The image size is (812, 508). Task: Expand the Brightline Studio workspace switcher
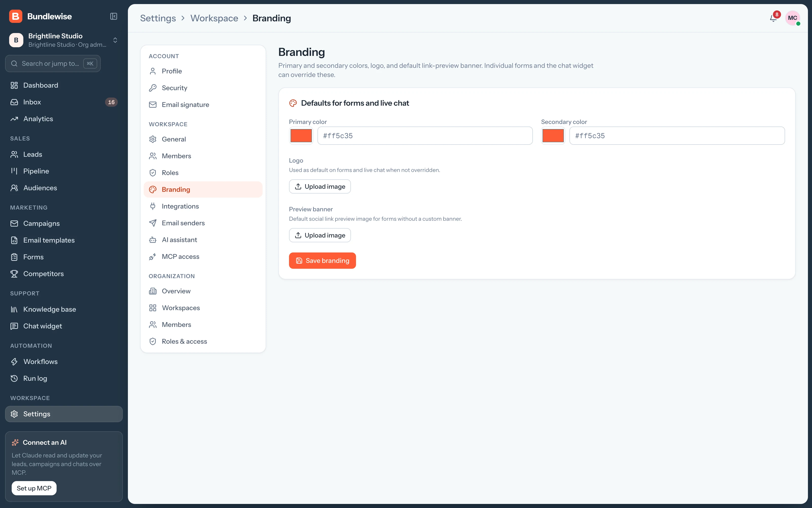tap(64, 40)
